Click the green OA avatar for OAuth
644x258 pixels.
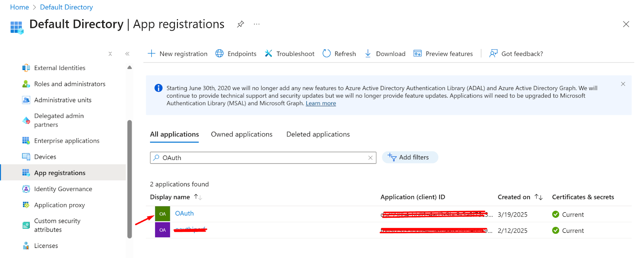tap(163, 214)
